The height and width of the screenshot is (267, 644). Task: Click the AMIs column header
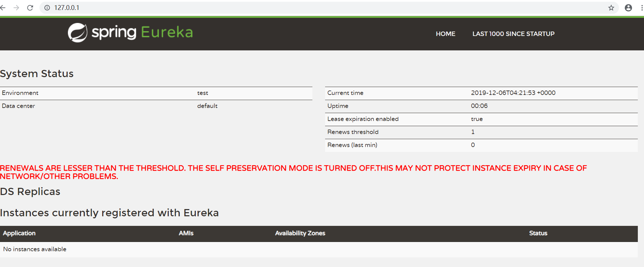[186, 233]
